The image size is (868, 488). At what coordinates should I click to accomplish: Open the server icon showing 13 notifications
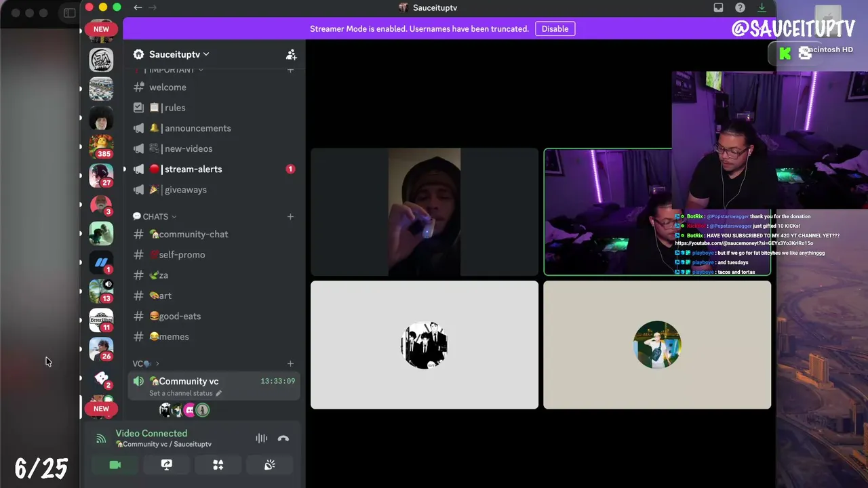tap(101, 291)
